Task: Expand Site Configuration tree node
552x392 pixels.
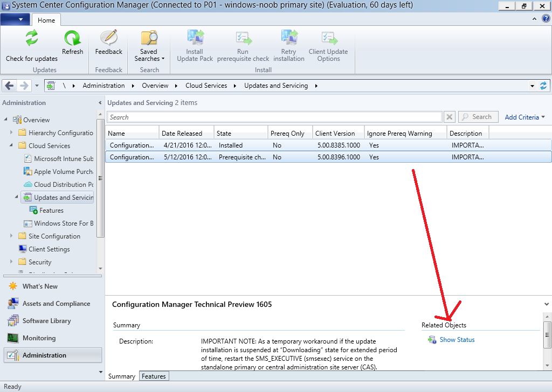Action: 11,236
